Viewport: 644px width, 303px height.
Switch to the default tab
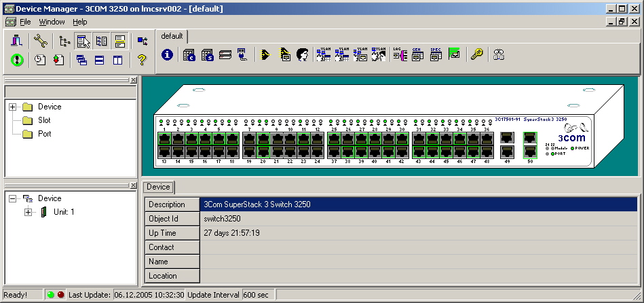[x=172, y=36]
